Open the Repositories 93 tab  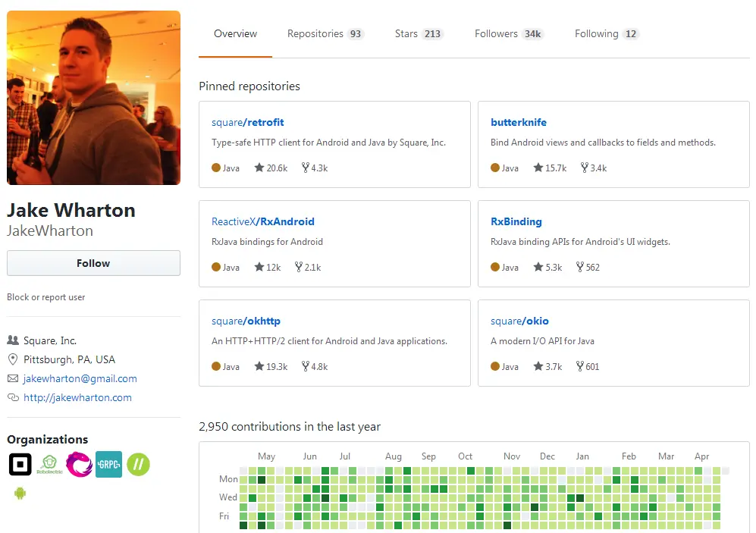(326, 33)
